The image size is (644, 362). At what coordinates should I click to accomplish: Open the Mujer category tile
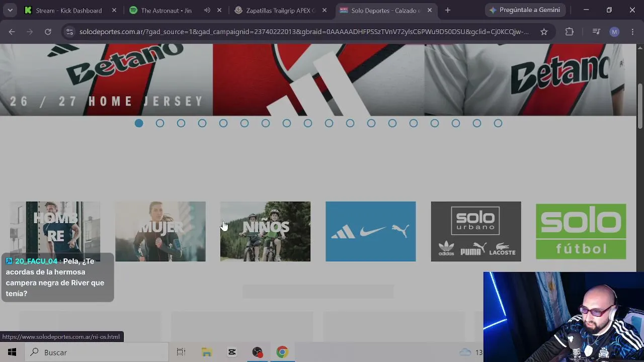160,231
